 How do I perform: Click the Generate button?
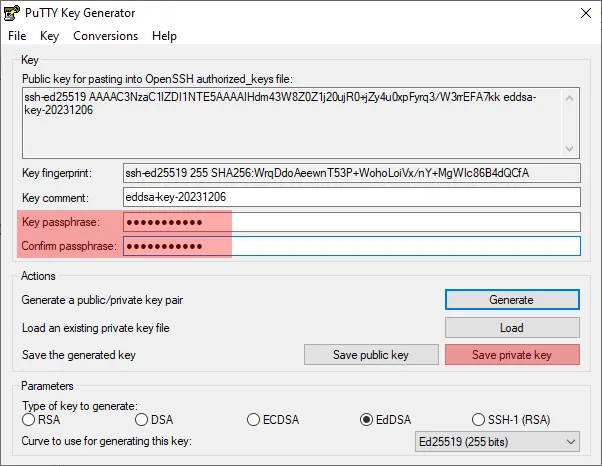512,299
